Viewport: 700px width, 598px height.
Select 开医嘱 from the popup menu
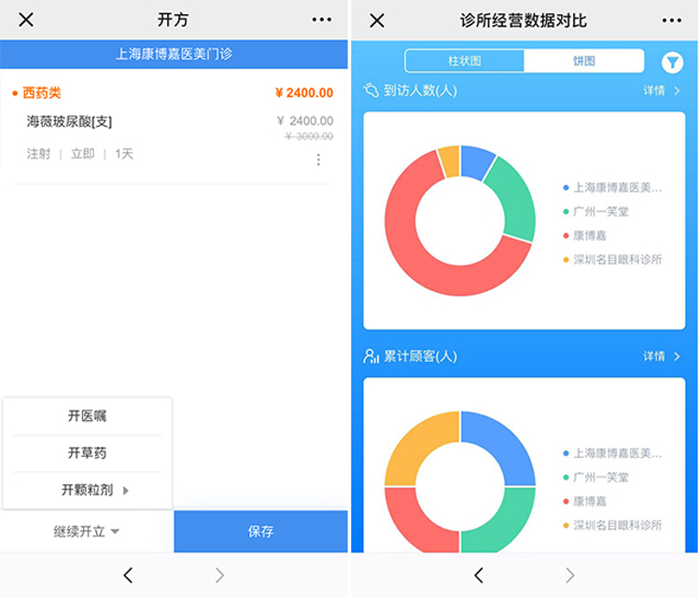(x=87, y=416)
